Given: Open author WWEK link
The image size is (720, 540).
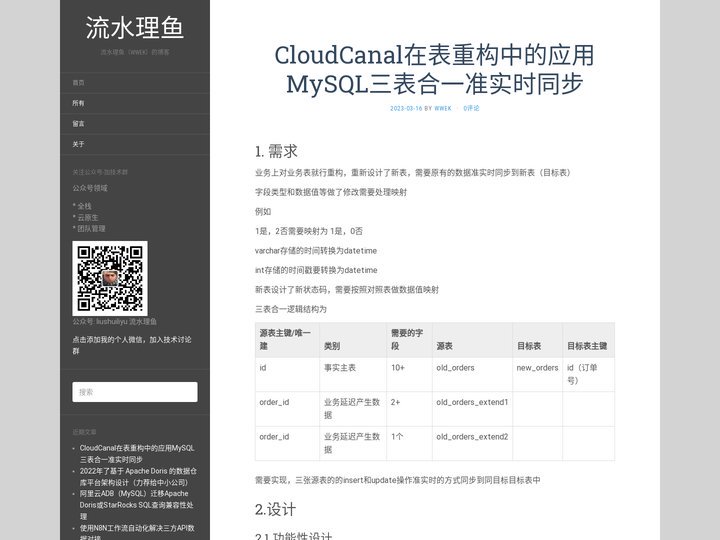Looking at the screenshot, I should pos(443,108).
